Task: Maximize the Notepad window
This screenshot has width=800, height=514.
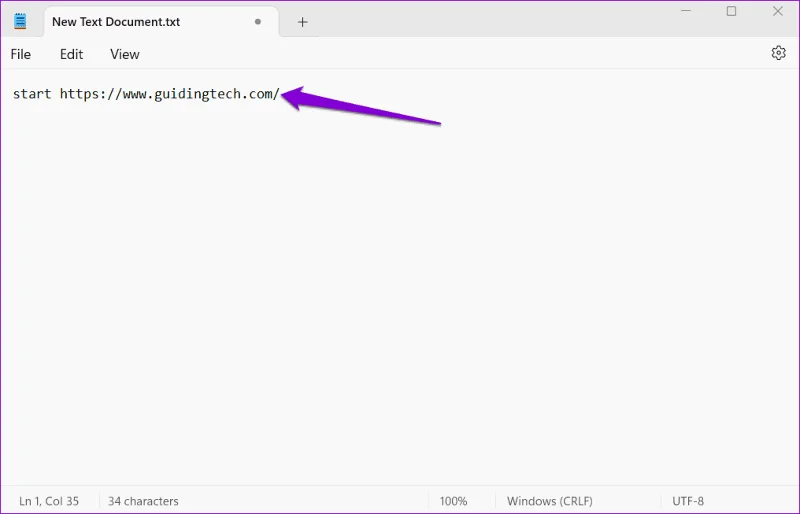Action: click(x=731, y=11)
